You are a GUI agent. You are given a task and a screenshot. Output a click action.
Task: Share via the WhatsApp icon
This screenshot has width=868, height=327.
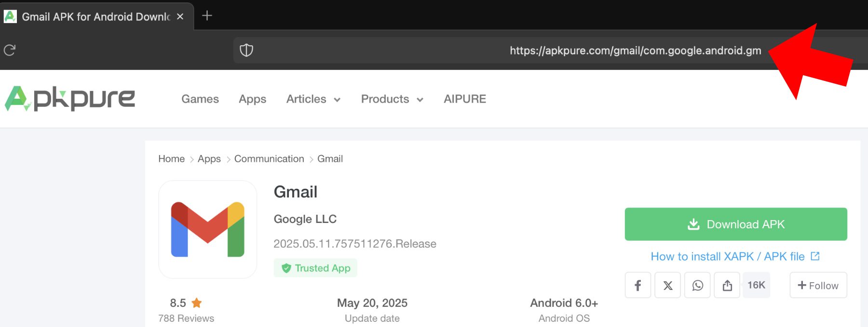tap(697, 285)
